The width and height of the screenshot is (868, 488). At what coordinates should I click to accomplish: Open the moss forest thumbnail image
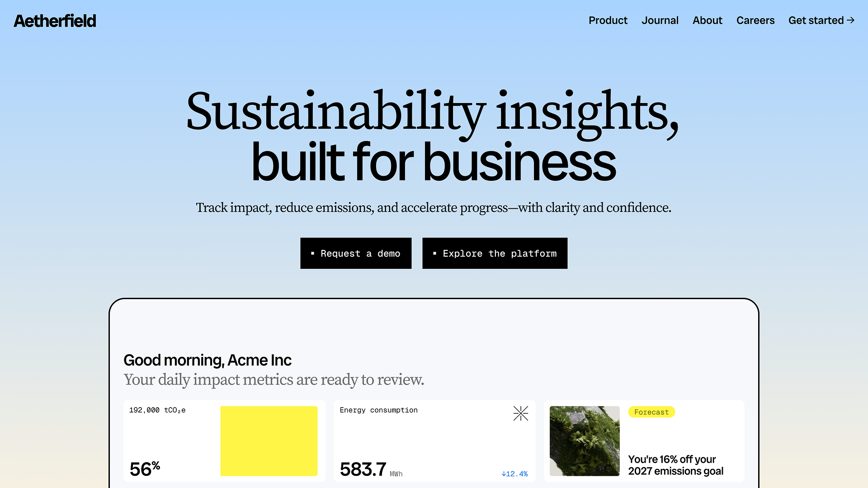[584, 441]
